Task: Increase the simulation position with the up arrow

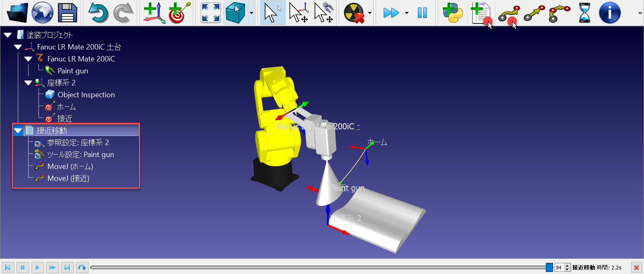Action: click(x=567, y=265)
